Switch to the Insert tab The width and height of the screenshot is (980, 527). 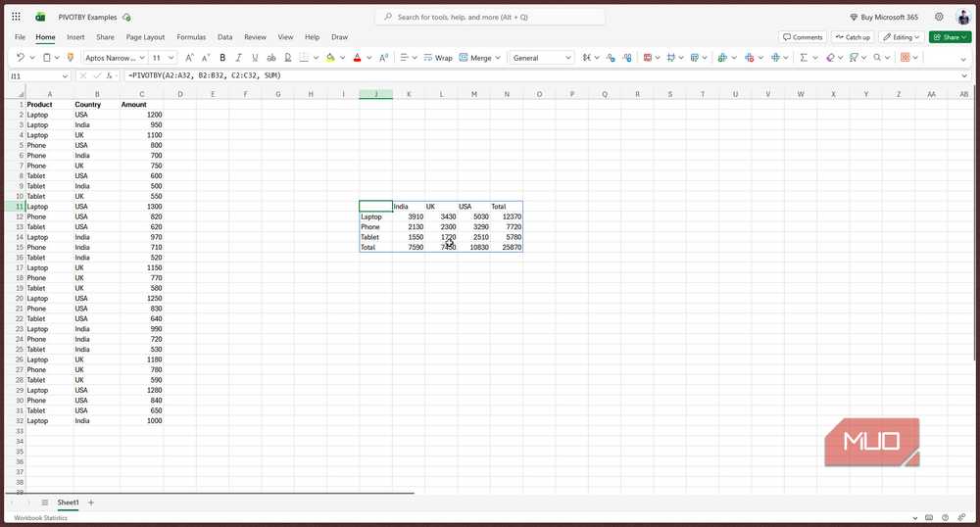tap(75, 37)
